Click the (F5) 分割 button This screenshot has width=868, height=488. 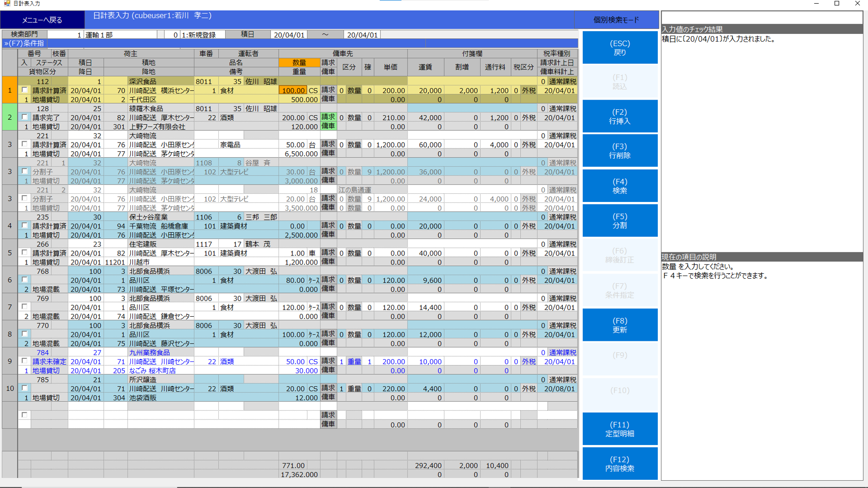click(x=619, y=221)
